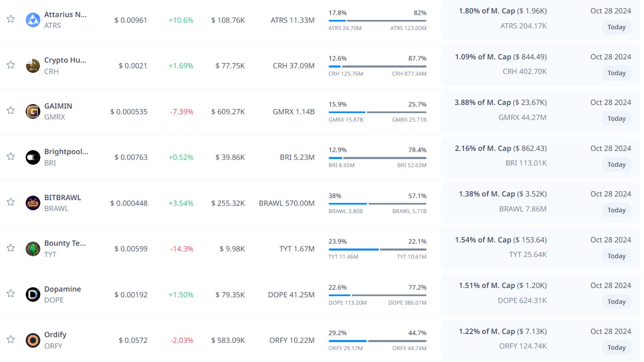The width and height of the screenshot is (644, 362).
Task: Click Today badge in GAIMIN row
Action: (616, 119)
